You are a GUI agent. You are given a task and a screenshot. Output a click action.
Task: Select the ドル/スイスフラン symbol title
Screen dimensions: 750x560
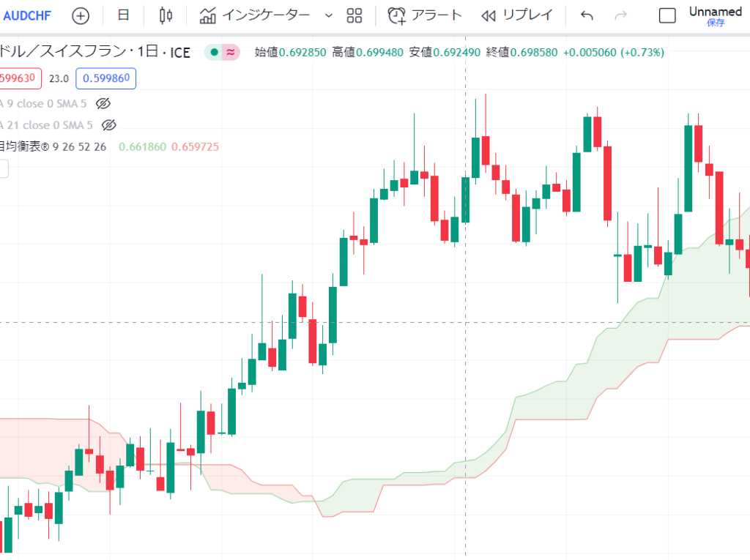tap(94, 52)
